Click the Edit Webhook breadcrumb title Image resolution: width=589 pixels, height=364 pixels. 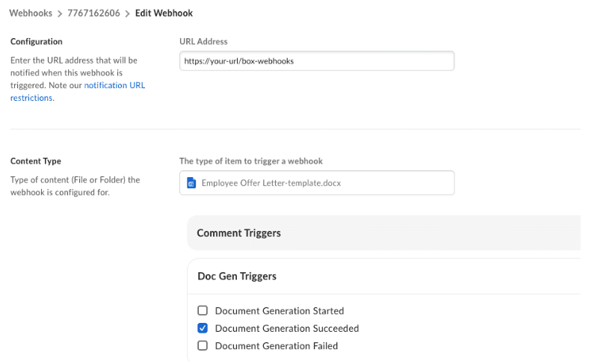click(x=164, y=13)
